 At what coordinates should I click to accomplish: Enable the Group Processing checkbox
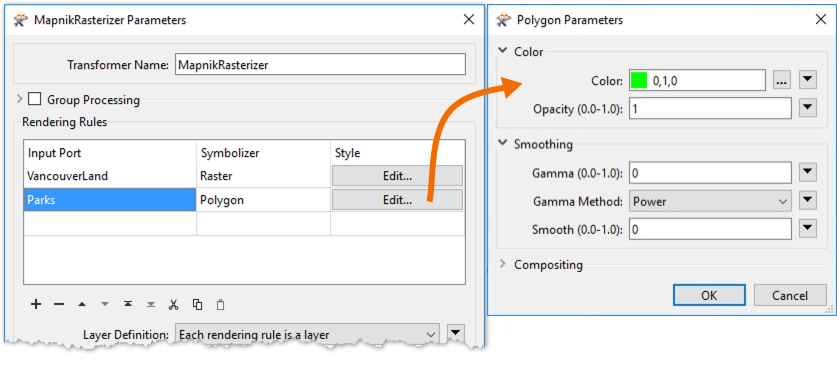coord(35,99)
